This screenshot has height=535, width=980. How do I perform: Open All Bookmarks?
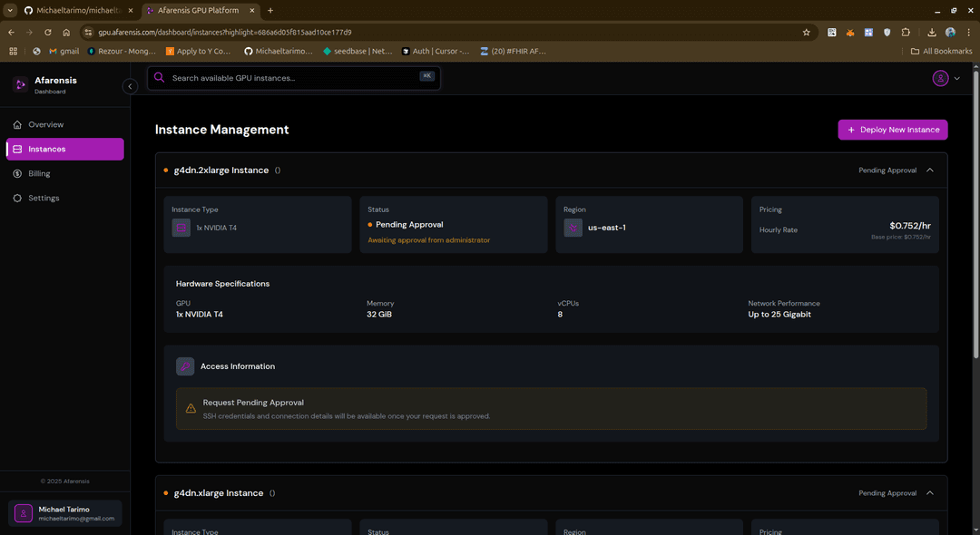[941, 51]
